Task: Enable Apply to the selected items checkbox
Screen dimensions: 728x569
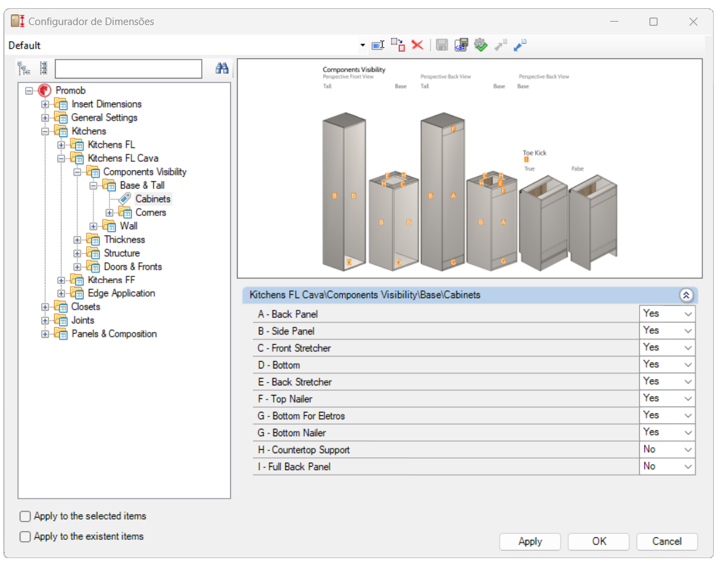Action: pyautogui.click(x=25, y=517)
